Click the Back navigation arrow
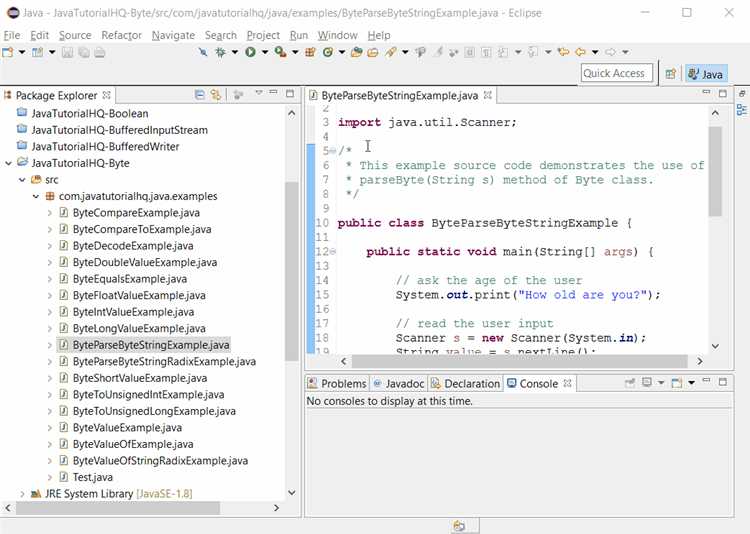This screenshot has width=750, height=534. pyautogui.click(x=581, y=52)
